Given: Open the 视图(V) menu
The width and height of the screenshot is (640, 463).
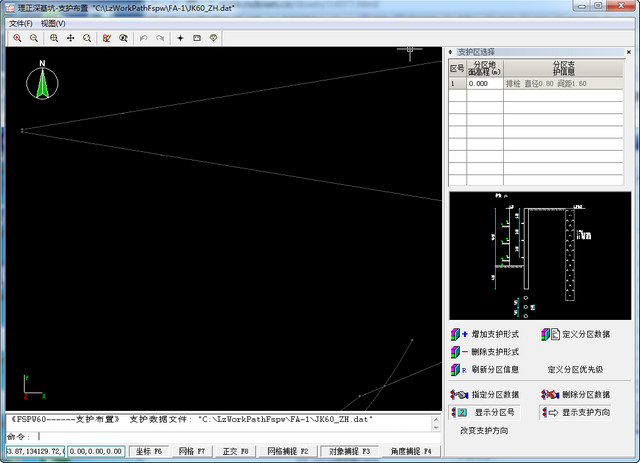Looking at the screenshot, I should [x=53, y=22].
